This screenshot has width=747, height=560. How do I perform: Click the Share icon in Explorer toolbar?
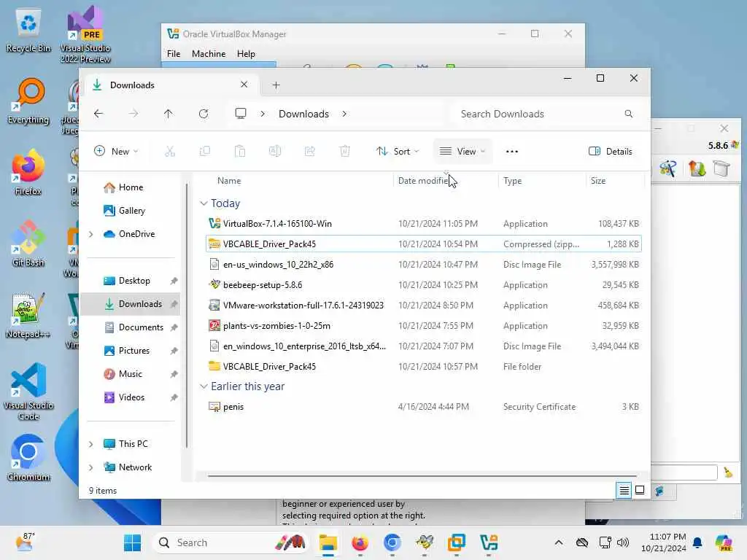[x=309, y=152]
